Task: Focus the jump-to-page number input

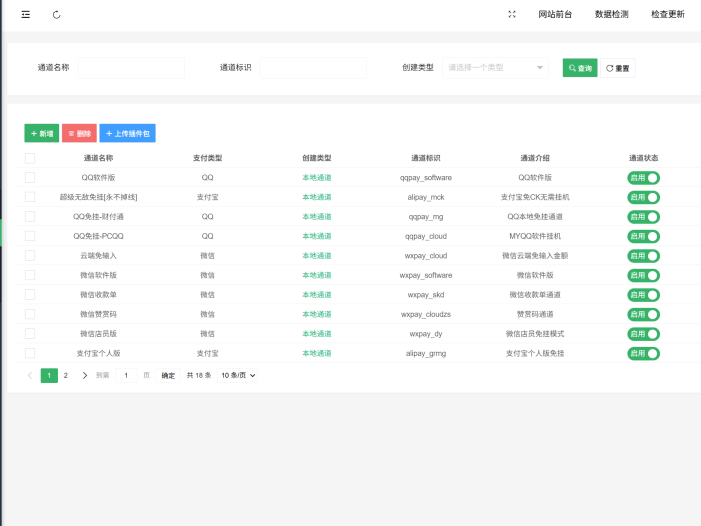Action: click(x=126, y=375)
